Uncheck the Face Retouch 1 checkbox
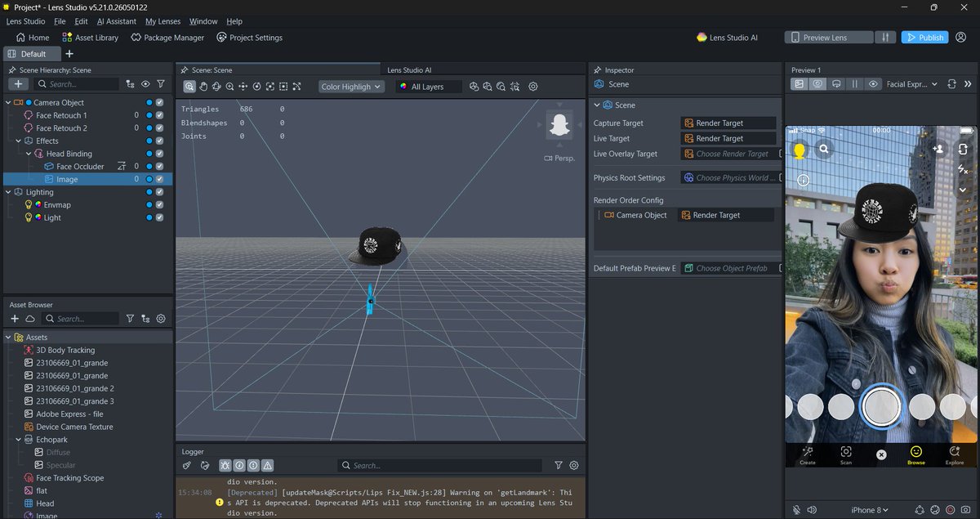 point(160,115)
